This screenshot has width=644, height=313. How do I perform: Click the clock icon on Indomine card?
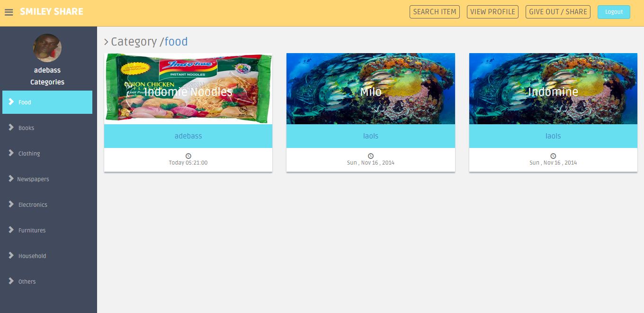553,156
